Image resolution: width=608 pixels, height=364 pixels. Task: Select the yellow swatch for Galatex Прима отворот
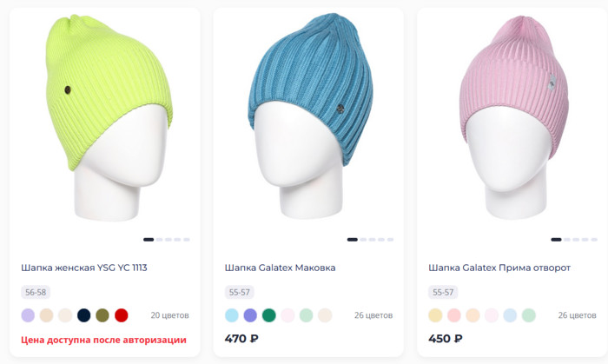pyautogui.click(x=435, y=315)
